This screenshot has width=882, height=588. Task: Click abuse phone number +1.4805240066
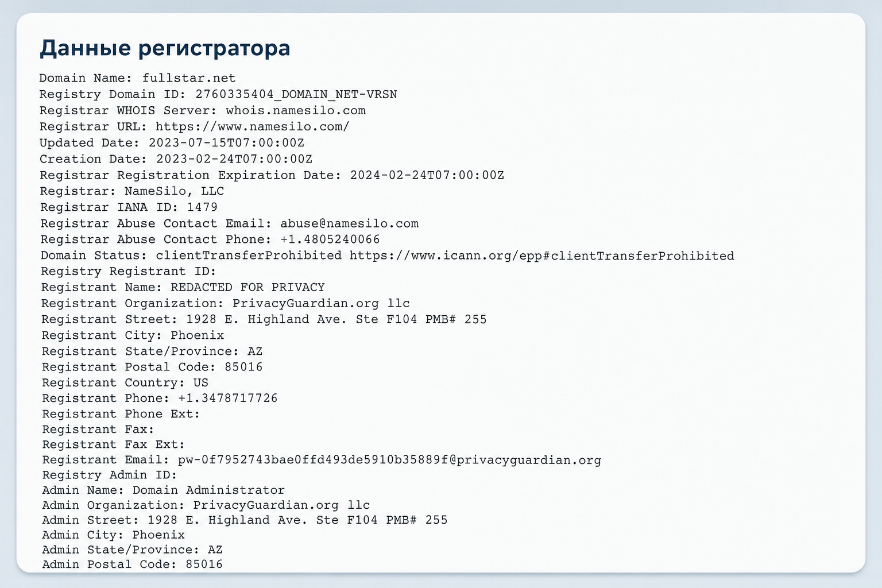330,239
